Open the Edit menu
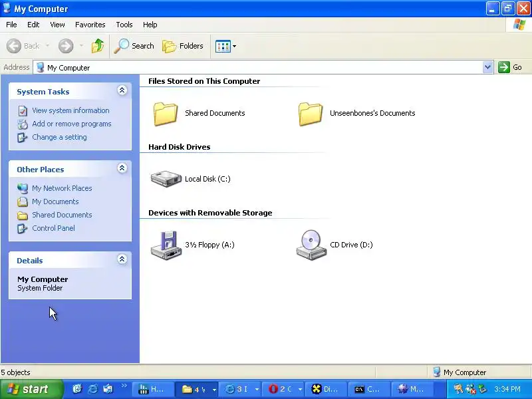 point(33,25)
